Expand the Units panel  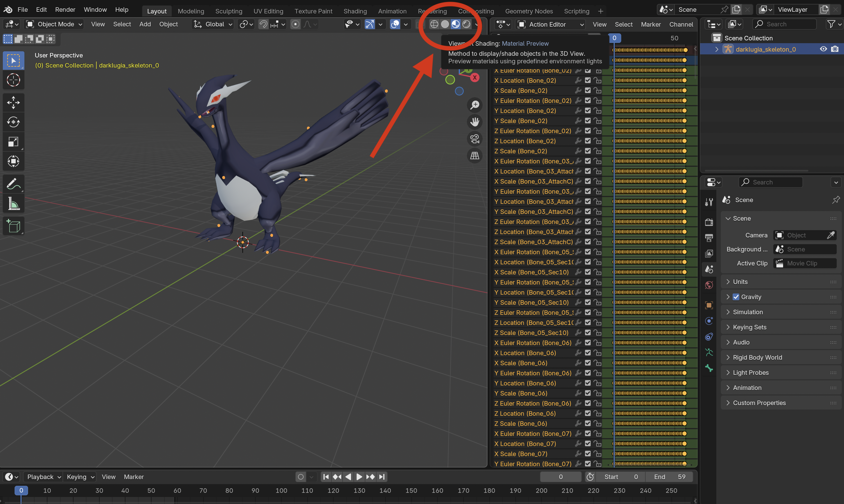pos(781,282)
